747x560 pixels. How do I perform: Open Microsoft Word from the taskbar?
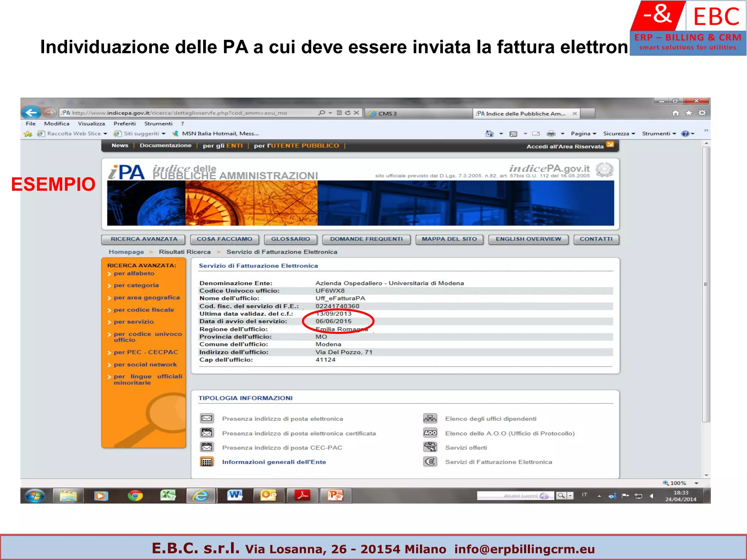pos(235,496)
